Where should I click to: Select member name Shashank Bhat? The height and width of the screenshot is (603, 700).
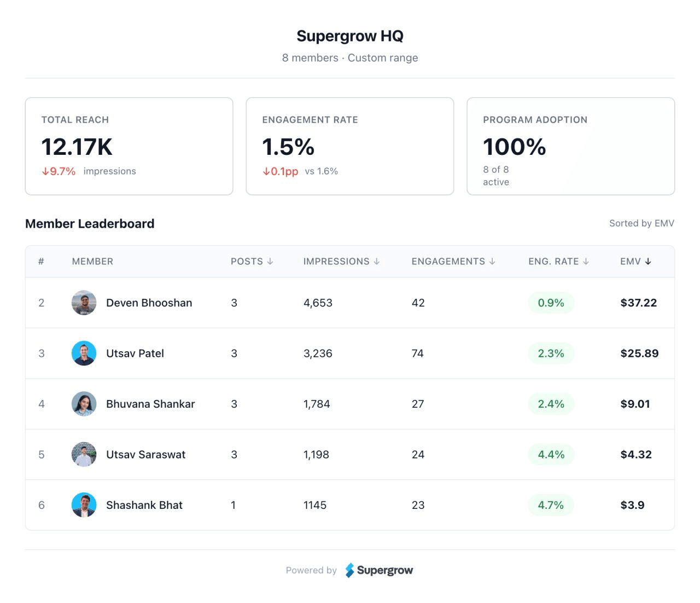click(x=144, y=505)
